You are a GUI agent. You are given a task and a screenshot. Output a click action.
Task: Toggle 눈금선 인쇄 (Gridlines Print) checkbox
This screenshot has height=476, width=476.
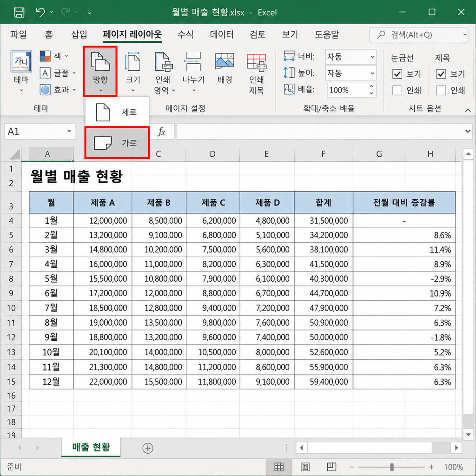pos(397,90)
